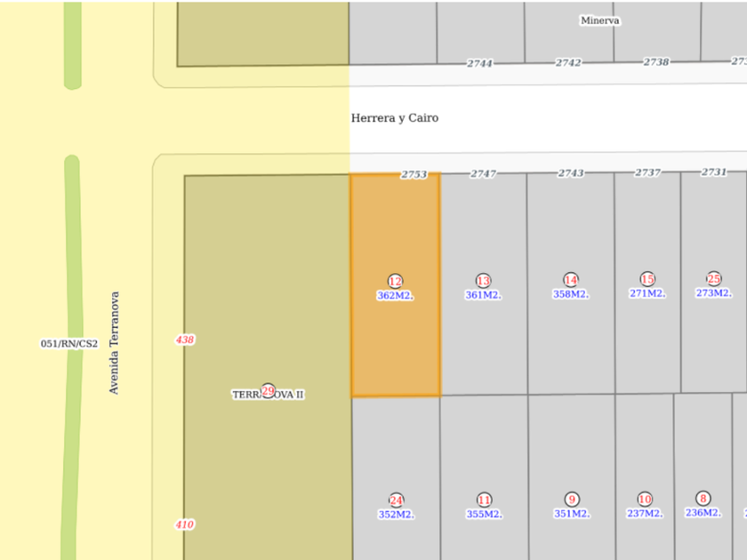Click the circled lot 25 marker
This screenshot has height=560, width=747.
pos(713,278)
